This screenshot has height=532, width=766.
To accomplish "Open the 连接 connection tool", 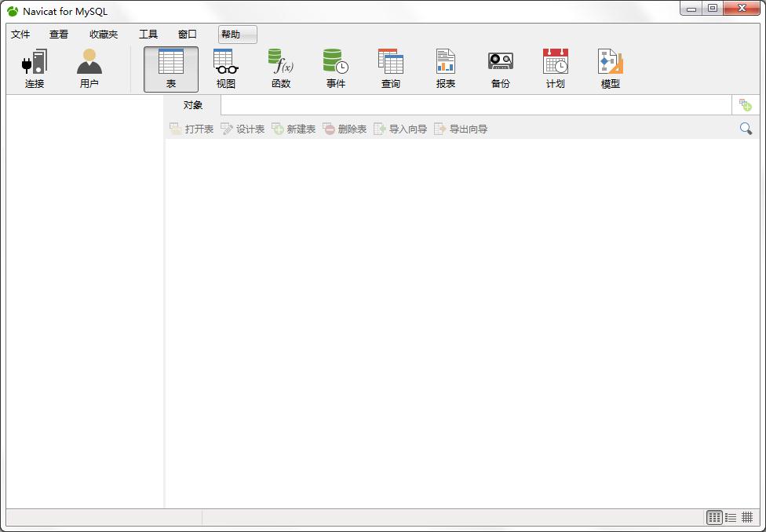I will click(x=35, y=69).
